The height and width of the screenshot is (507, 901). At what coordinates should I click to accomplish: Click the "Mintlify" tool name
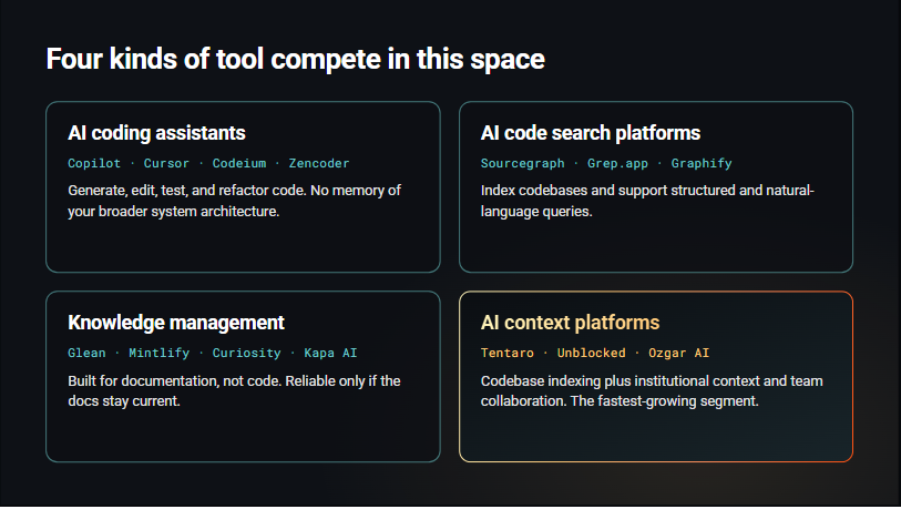(159, 353)
